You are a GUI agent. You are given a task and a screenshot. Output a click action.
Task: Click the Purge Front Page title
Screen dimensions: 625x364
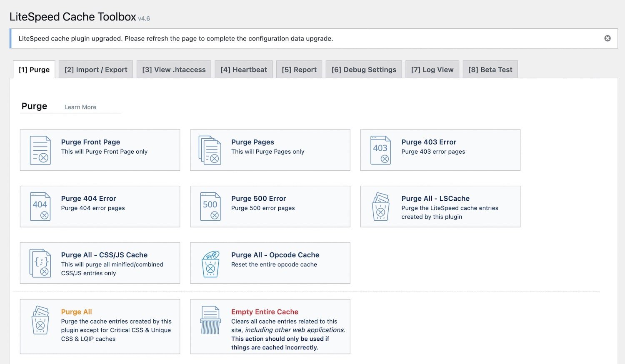tap(90, 142)
